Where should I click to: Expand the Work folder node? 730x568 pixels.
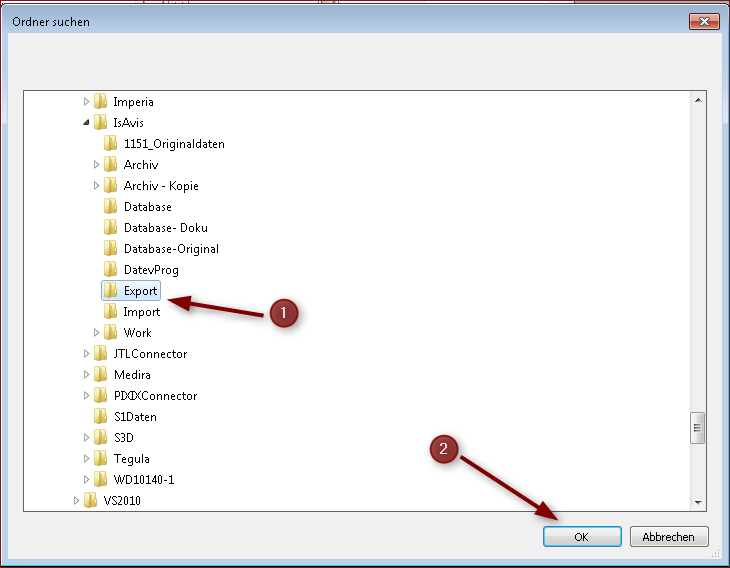(x=97, y=333)
